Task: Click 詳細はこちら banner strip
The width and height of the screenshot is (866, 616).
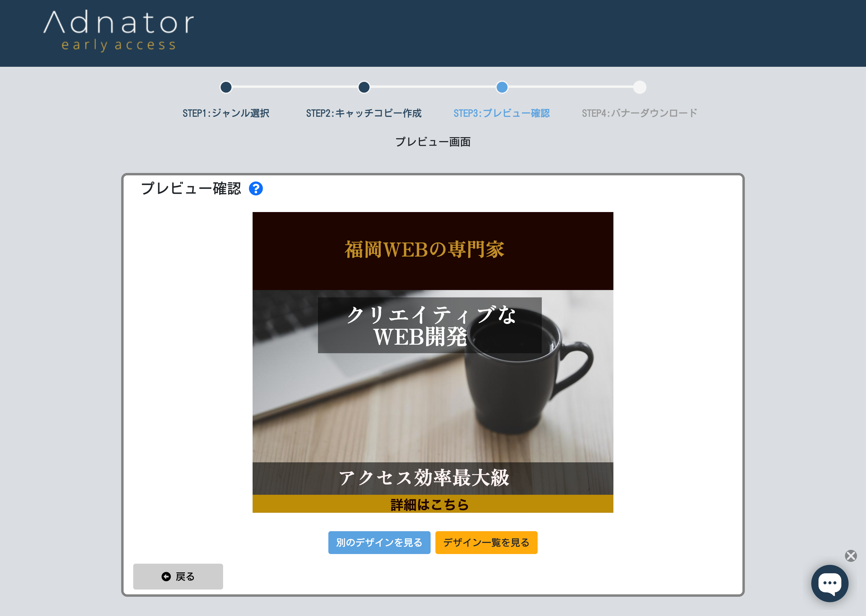Action: [433, 504]
